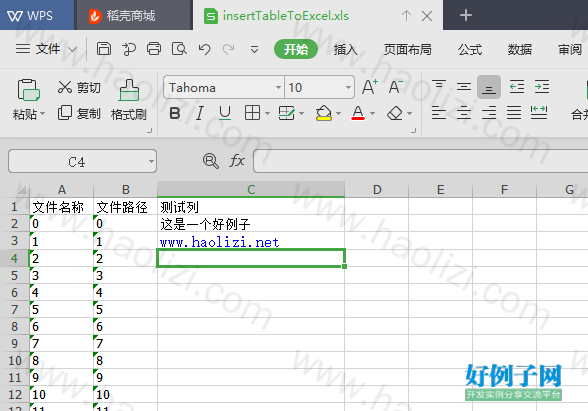Screen dimensions: 588x411
Task: Open the font size 10 dropdown
Action: 348,87
